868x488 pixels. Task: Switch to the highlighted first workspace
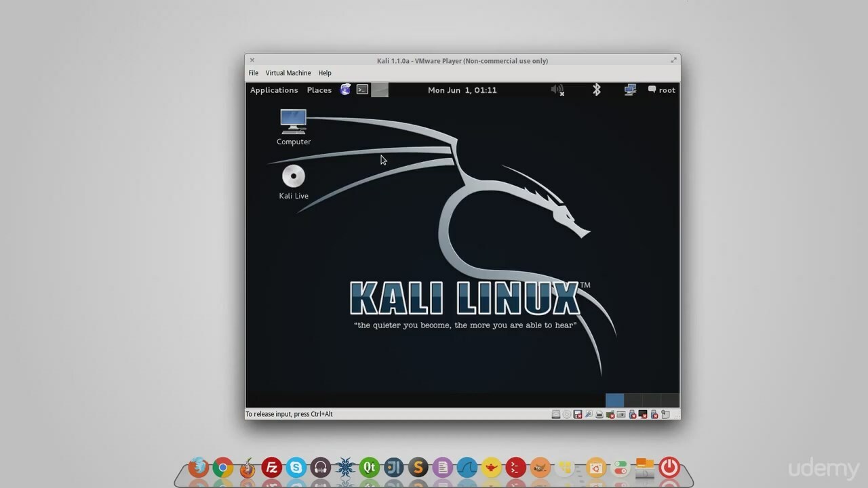click(614, 401)
